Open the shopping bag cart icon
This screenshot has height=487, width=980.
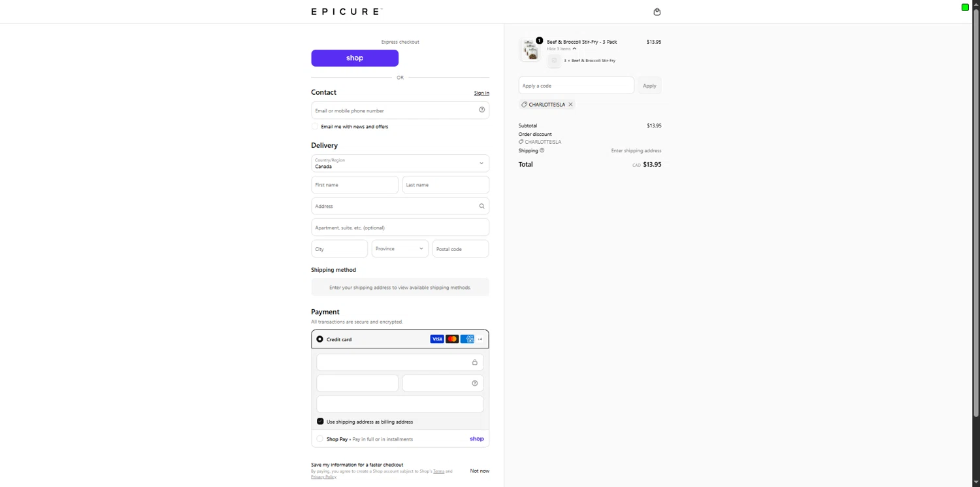click(657, 12)
